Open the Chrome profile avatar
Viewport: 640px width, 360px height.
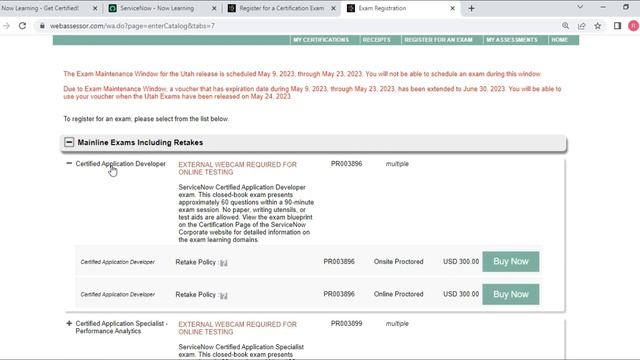click(633, 26)
